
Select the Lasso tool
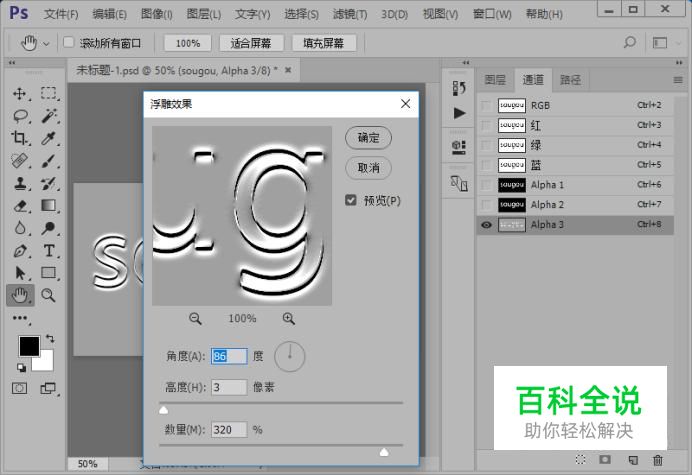[x=20, y=116]
